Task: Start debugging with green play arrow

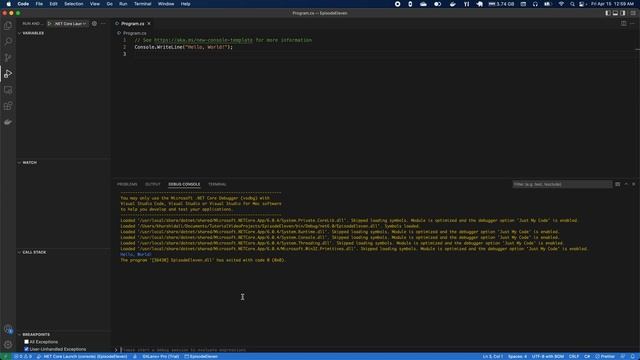Action: pyautogui.click(x=50, y=24)
